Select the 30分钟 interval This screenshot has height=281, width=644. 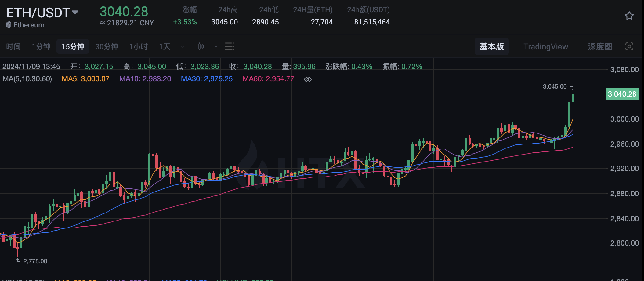click(106, 46)
